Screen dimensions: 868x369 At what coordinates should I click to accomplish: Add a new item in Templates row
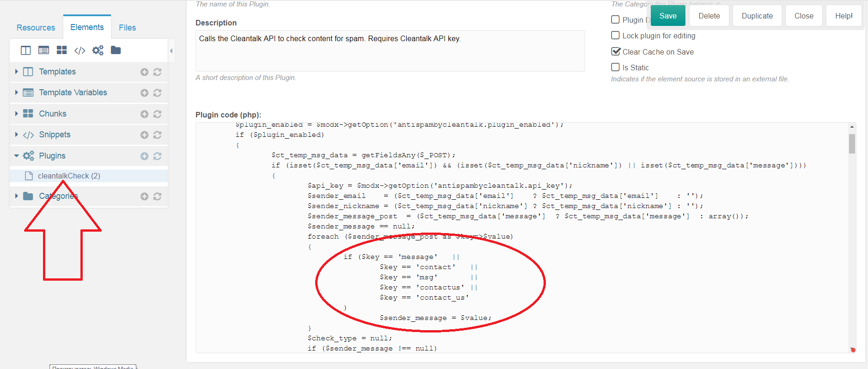coord(144,72)
